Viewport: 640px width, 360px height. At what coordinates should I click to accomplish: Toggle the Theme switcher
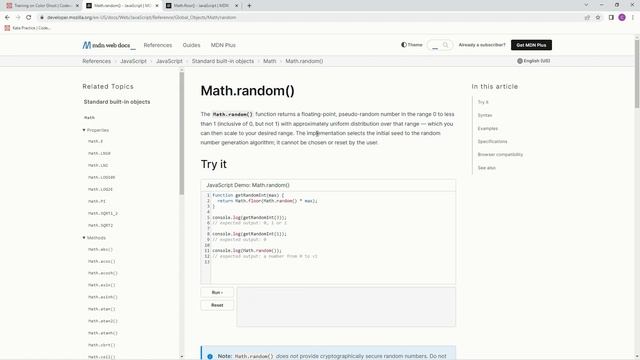coord(412,45)
